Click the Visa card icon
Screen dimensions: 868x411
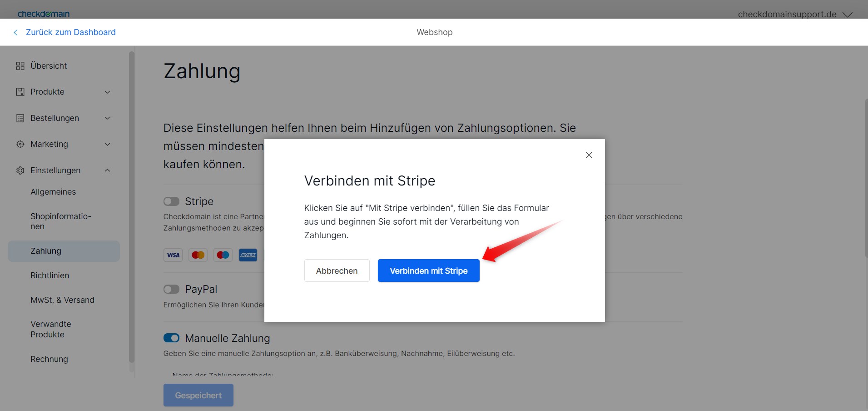tap(173, 255)
